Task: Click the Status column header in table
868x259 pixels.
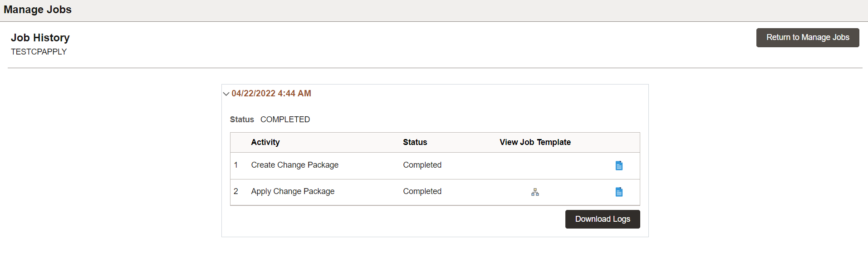Action: [x=415, y=142]
